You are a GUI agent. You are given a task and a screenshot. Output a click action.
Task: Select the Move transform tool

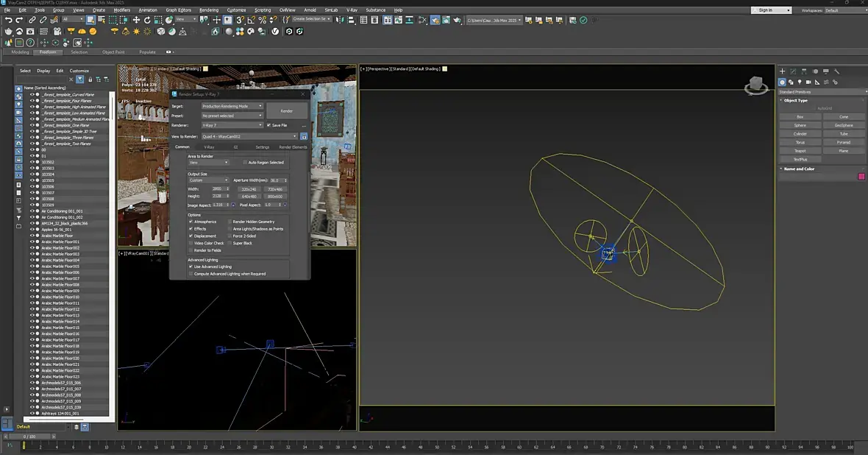pyautogui.click(x=136, y=20)
